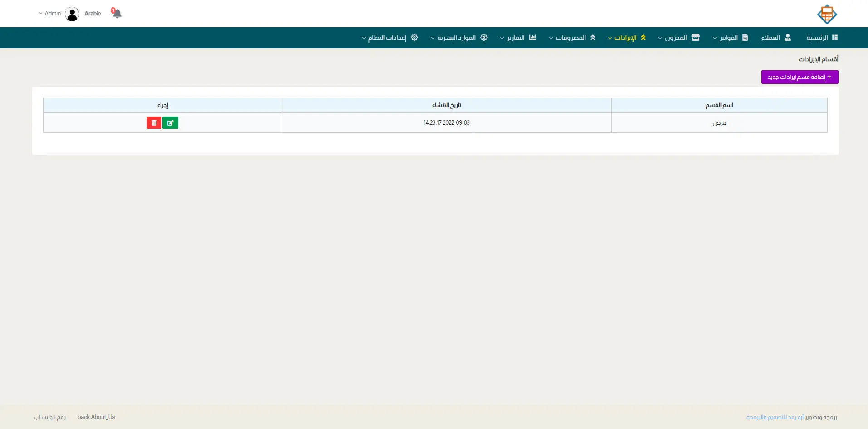Open the أبو رغد developer link
The width and height of the screenshot is (868, 429).
tap(796, 417)
